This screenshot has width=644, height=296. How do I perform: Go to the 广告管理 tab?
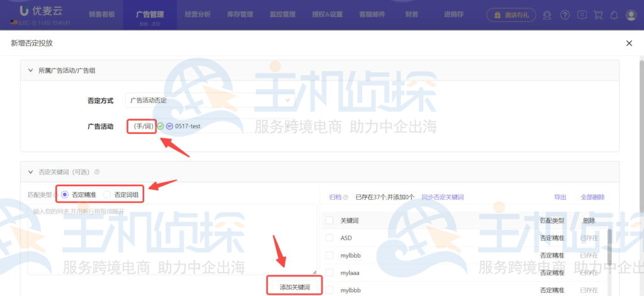point(150,14)
